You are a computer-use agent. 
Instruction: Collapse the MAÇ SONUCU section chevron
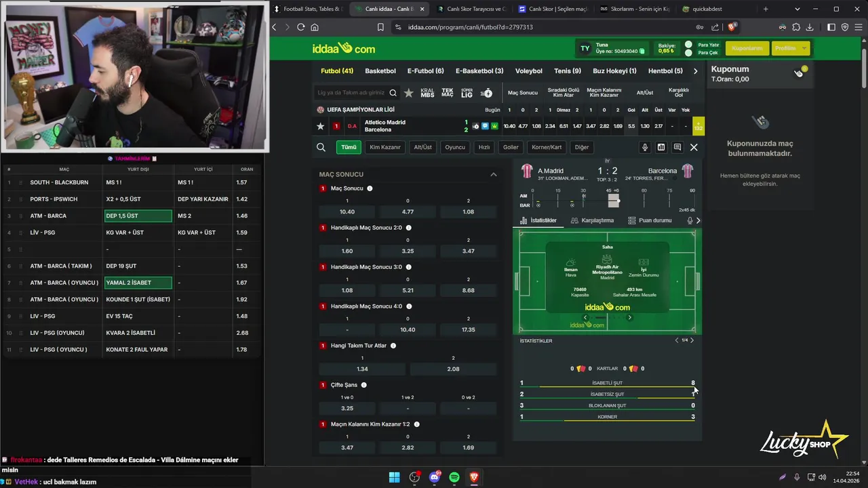(x=494, y=174)
